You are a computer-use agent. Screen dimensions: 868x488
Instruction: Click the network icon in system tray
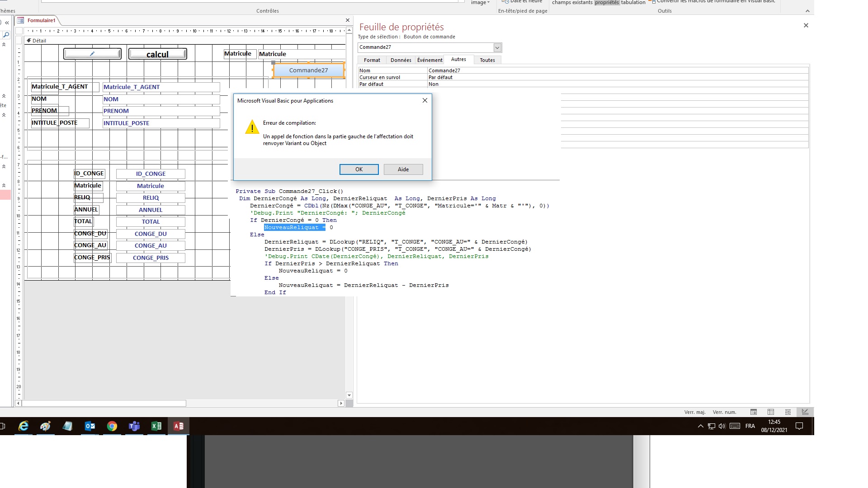point(712,426)
